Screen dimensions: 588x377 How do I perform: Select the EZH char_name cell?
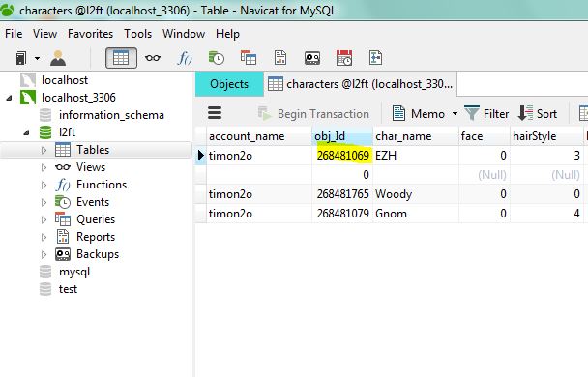[x=416, y=155]
